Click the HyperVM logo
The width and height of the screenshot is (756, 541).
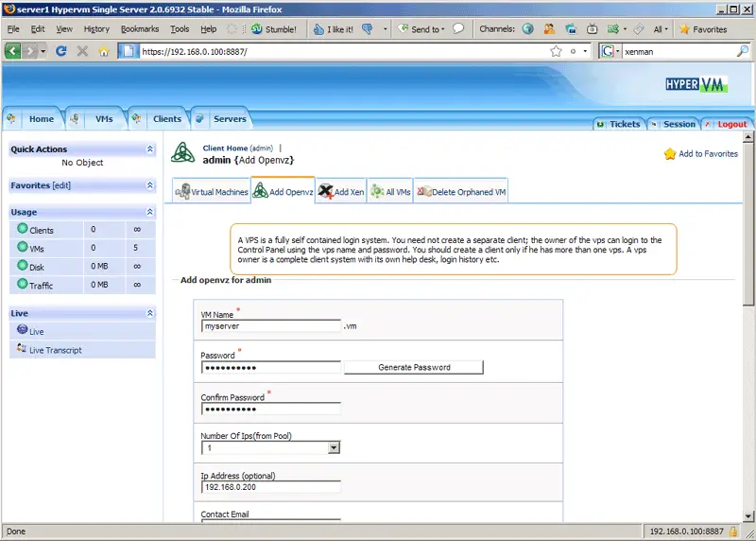coord(696,84)
